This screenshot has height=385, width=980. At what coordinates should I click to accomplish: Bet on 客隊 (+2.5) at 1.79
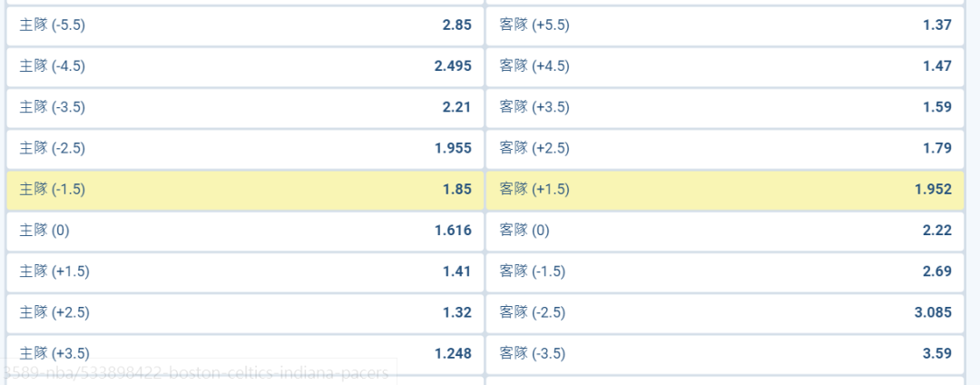click(725, 148)
